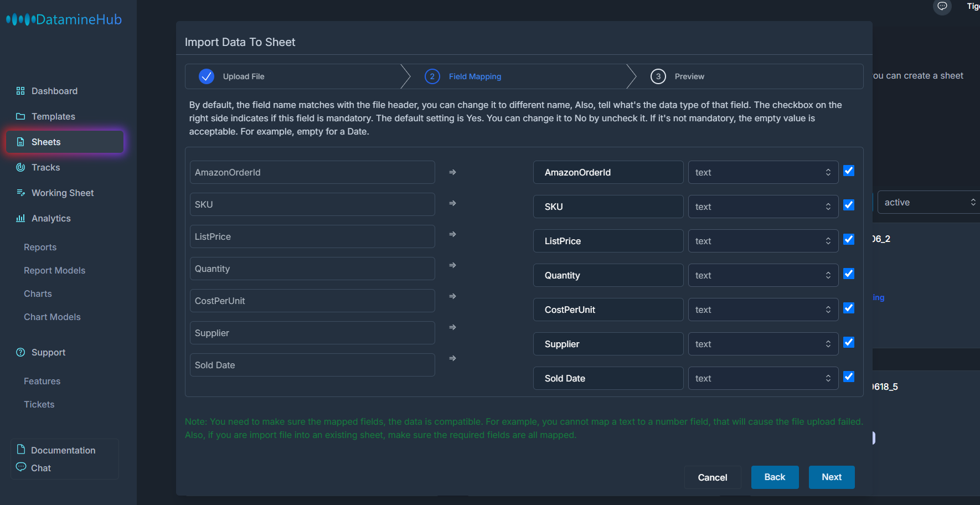The width and height of the screenshot is (980, 505).
Task: Uncheck mandatory for CostPerUnit field
Action: pos(849,308)
